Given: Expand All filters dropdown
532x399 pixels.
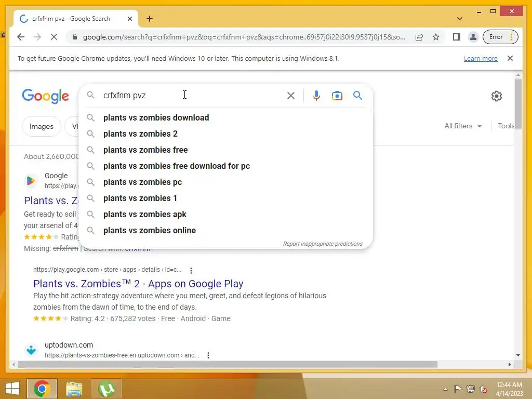Looking at the screenshot, I should [463, 126].
